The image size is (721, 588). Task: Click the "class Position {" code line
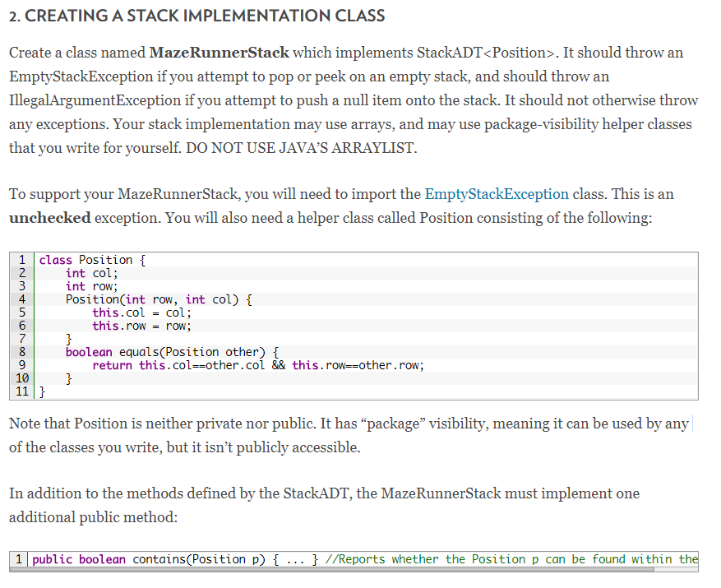[x=92, y=260]
